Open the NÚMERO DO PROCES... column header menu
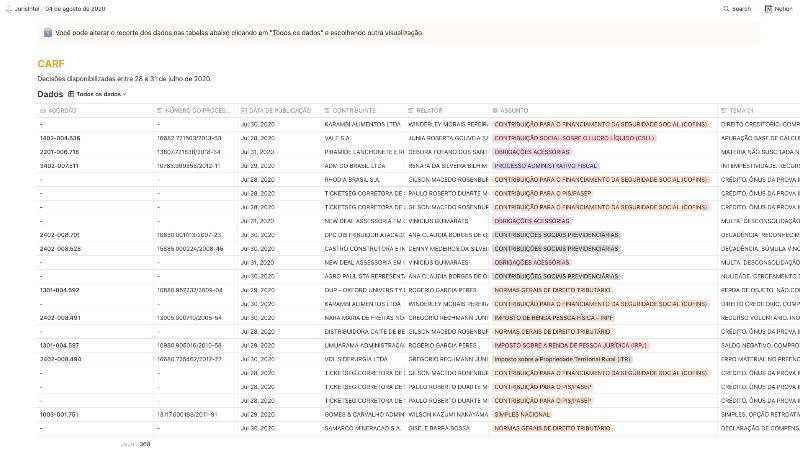This screenshot has width=800, height=451. pyautogui.click(x=195, y=110)
